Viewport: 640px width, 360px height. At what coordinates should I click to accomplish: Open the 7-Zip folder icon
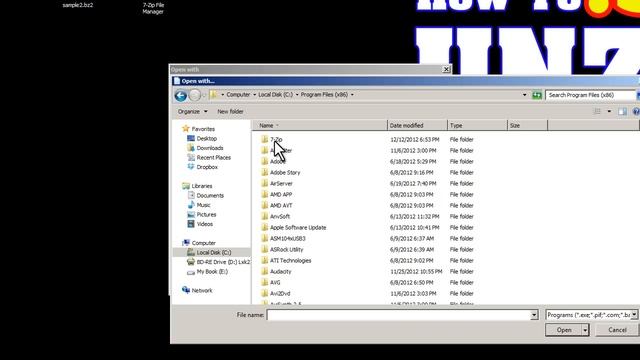pyautogui.click(x=264, y=140)
